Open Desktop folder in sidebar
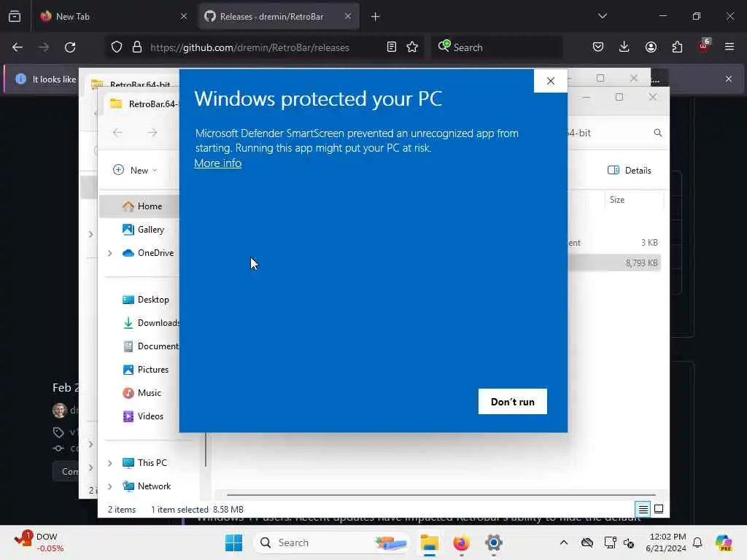Viewport: 747px width, 560px height. pos(145,300)
